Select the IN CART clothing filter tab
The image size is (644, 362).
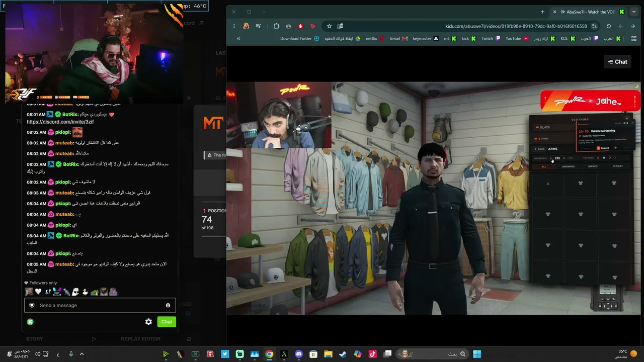617,166
